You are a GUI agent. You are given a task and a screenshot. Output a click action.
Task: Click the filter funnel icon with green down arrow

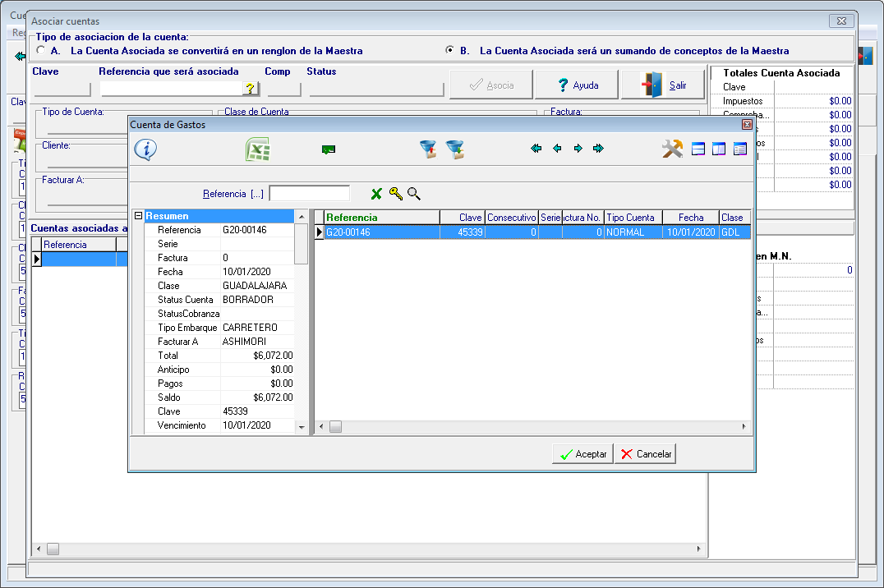tap(454, 149)
